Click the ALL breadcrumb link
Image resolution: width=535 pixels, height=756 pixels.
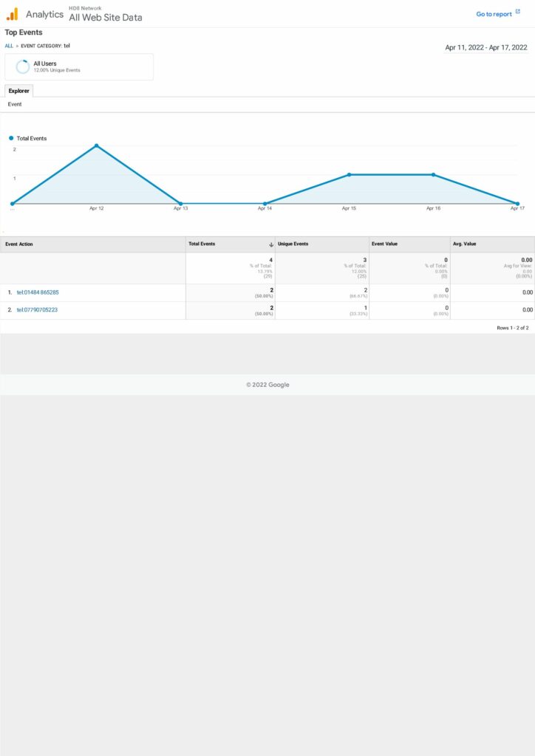pos(9,46)
